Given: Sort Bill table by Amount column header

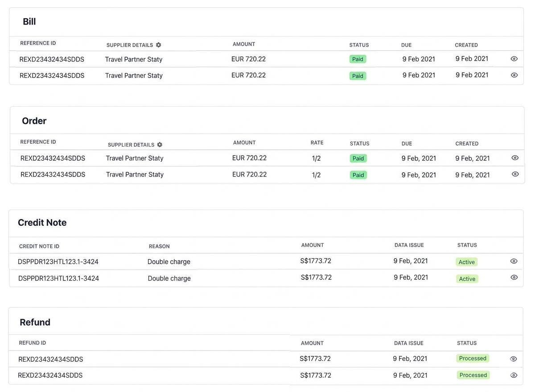Looking at the screenshot, I should click(x=244, y=44).
